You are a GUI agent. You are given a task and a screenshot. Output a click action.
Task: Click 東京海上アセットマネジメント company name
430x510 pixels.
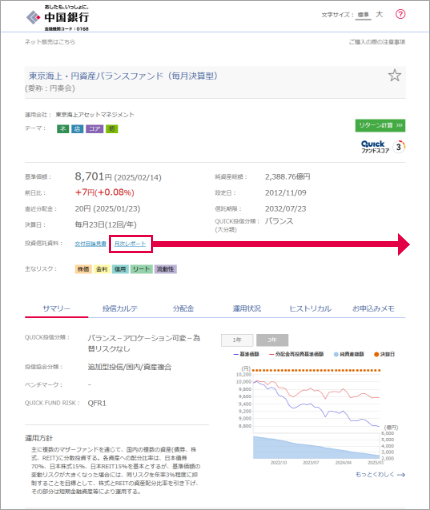(x=95, y=115)
